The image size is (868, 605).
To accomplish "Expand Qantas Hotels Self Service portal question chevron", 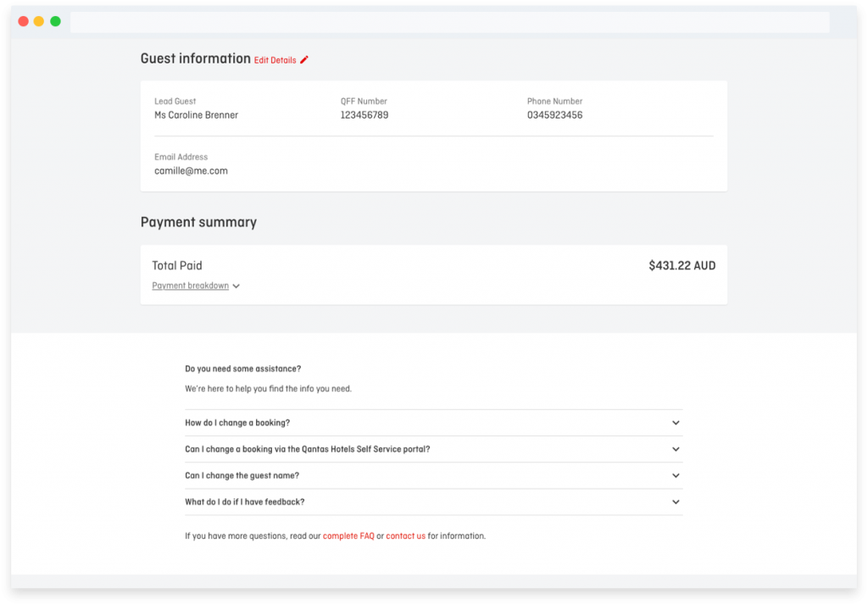I will coord(676,449).
